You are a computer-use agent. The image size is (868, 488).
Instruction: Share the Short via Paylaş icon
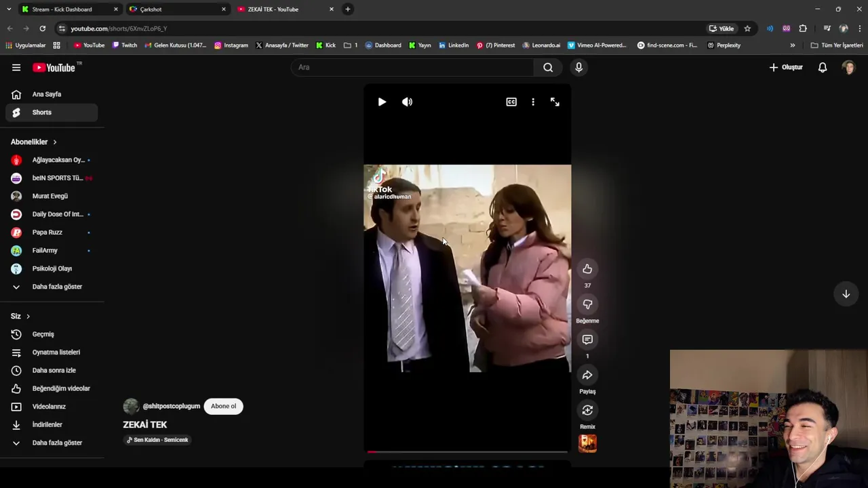[587, 375]
